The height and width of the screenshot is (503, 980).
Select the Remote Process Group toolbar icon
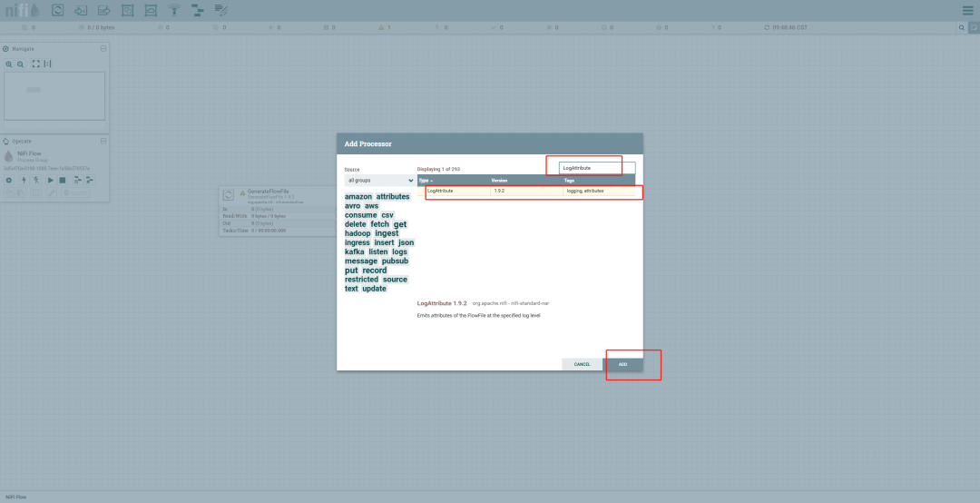pos(151,10)
